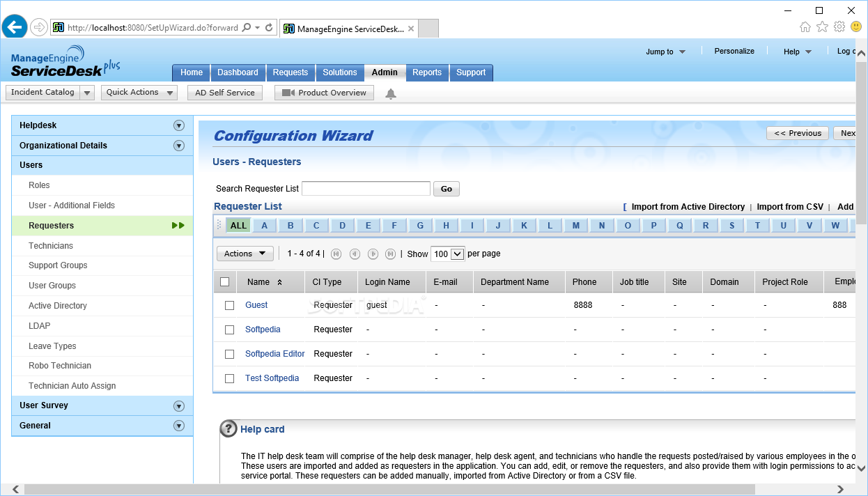Expand the Helpdesk section
868x496 pixels.
click(179, 125)
